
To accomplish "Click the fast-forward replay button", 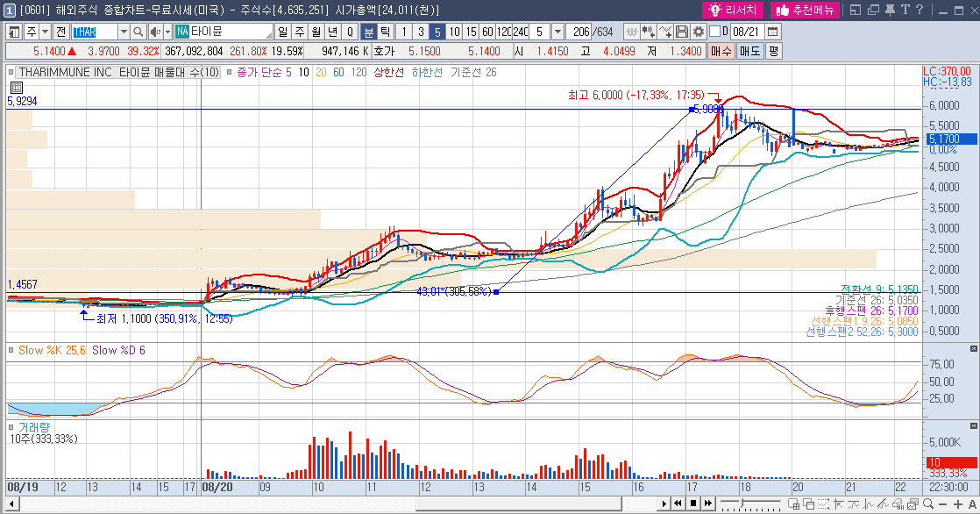I will click(708, 503).
